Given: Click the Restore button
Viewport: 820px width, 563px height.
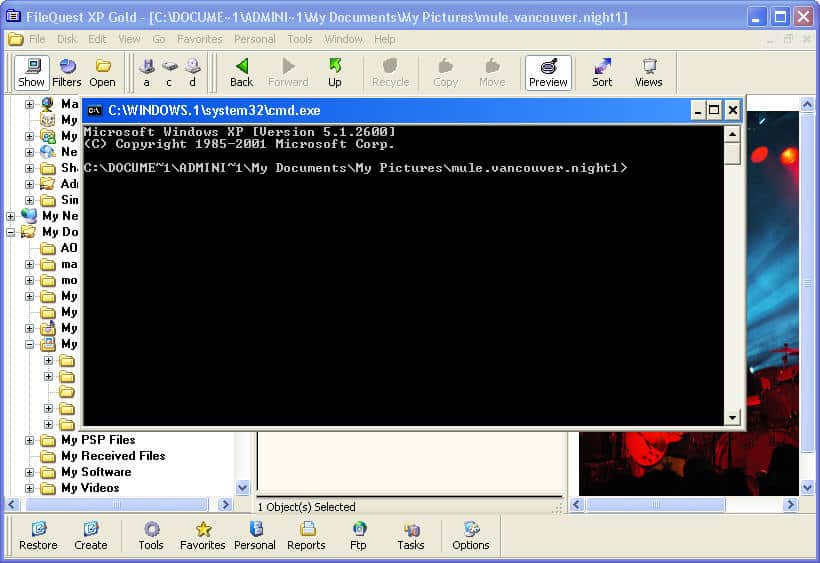Looking at the screenshot, I should coord(38,535).
